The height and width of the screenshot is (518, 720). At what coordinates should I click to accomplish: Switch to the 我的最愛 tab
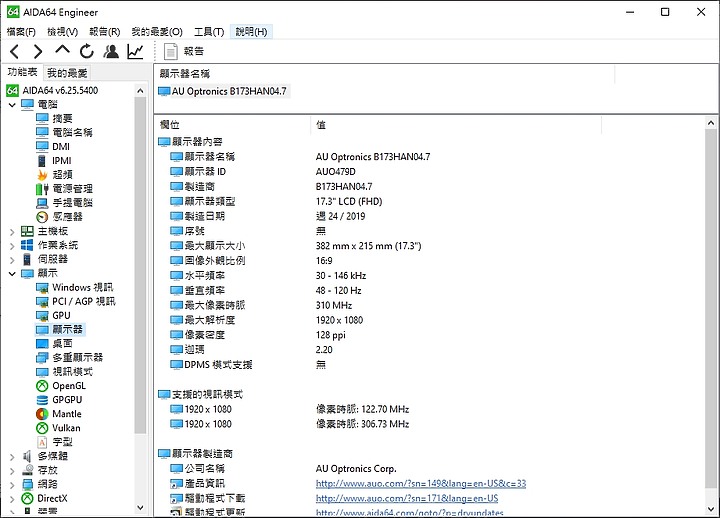tap(67, 73)
